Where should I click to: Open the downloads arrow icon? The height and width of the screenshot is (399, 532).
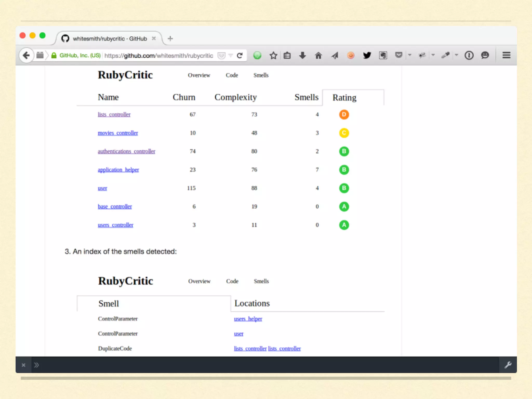(x=302, y=55)
